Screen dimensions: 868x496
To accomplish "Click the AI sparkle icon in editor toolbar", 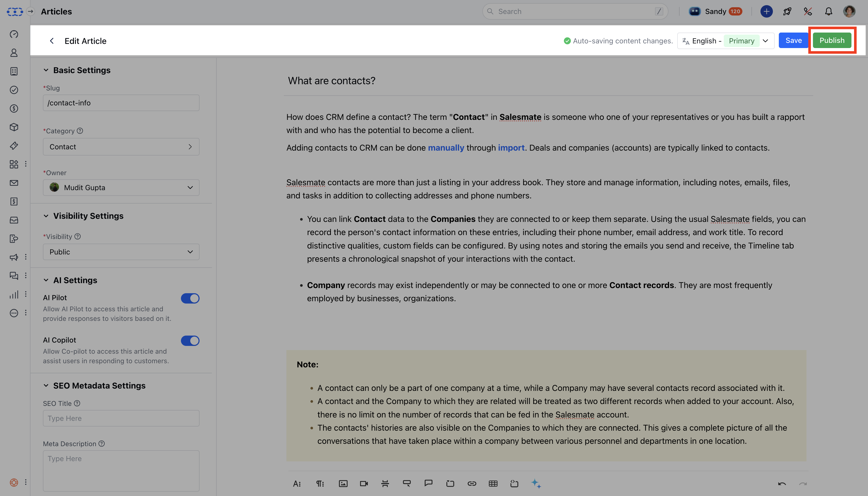I will [x=536, y=483].
